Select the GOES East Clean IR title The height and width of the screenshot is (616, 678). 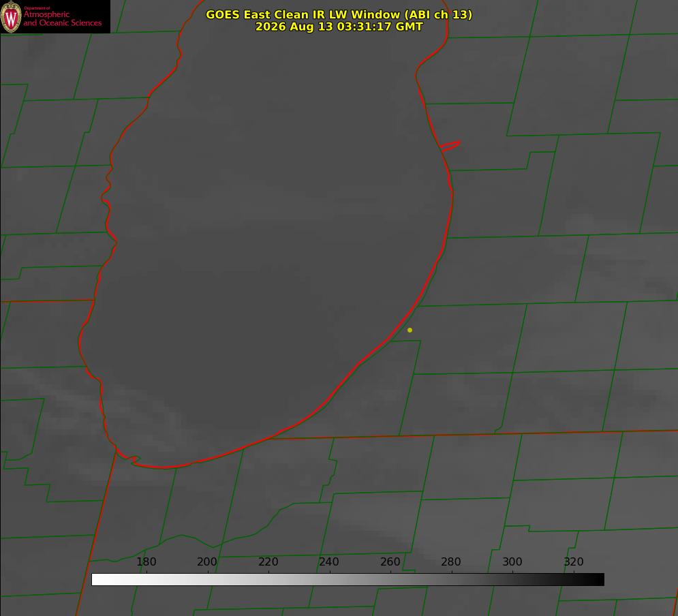pos(339,14)
